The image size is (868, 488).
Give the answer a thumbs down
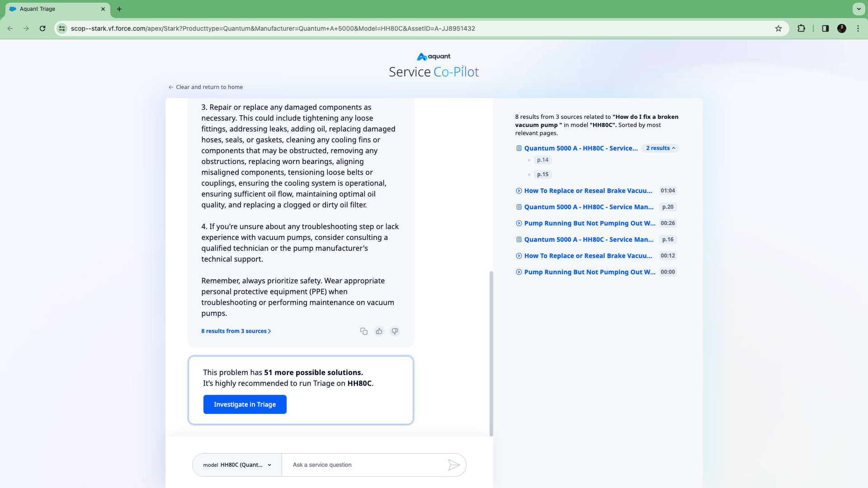pyautogui.click(x=395, y=331)
